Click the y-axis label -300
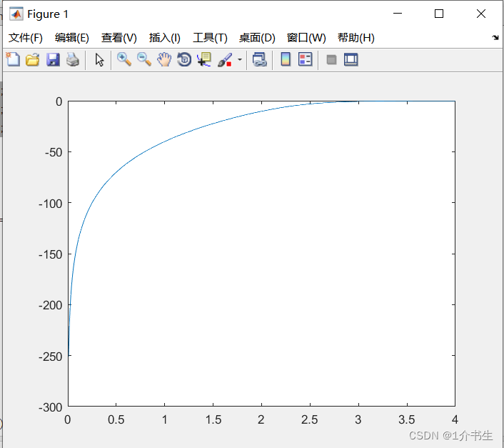The width and height of the screenshot is (504, 448). click(x=51, y=407)
